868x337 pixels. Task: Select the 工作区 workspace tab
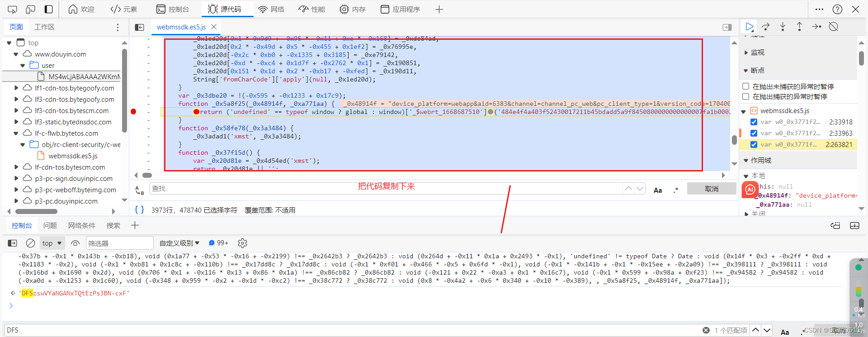click(x=44, y=27)
